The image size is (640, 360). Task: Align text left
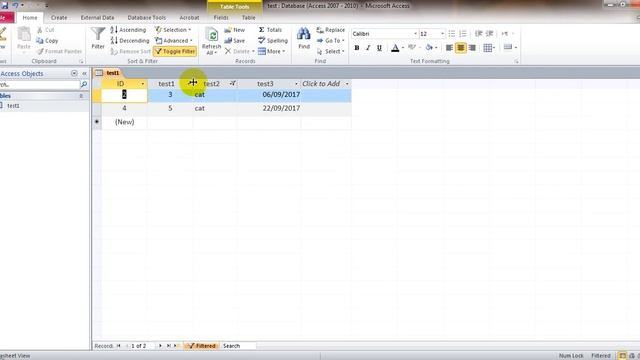449,48
